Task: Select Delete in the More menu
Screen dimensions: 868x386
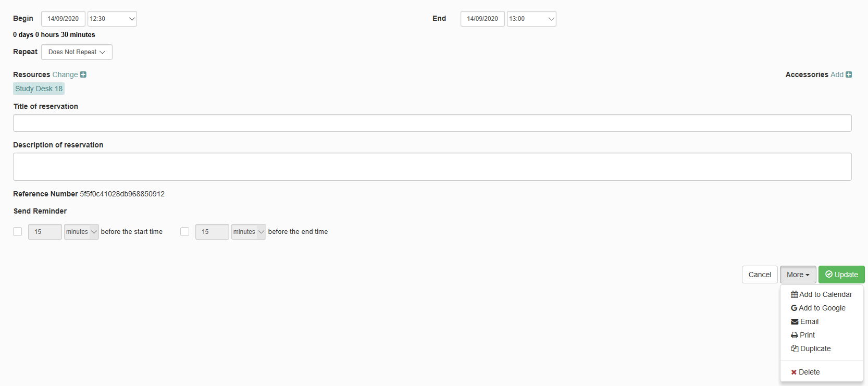Action: pos(822,372)
